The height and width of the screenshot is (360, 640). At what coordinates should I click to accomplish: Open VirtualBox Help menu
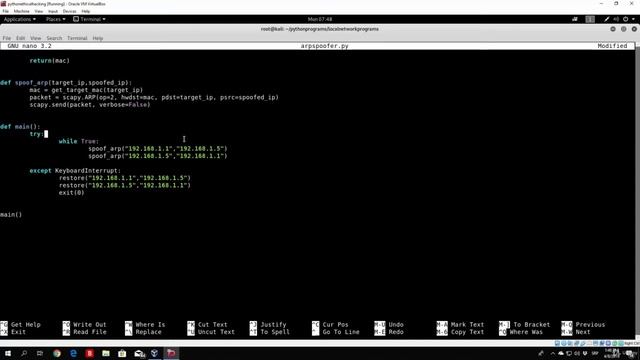tap(86, 11)
